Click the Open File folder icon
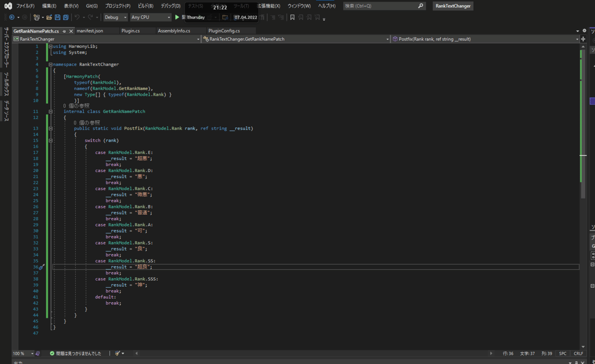Image resolution: width=595 pixels, height=364 pixels. click(x=49, y=17)
